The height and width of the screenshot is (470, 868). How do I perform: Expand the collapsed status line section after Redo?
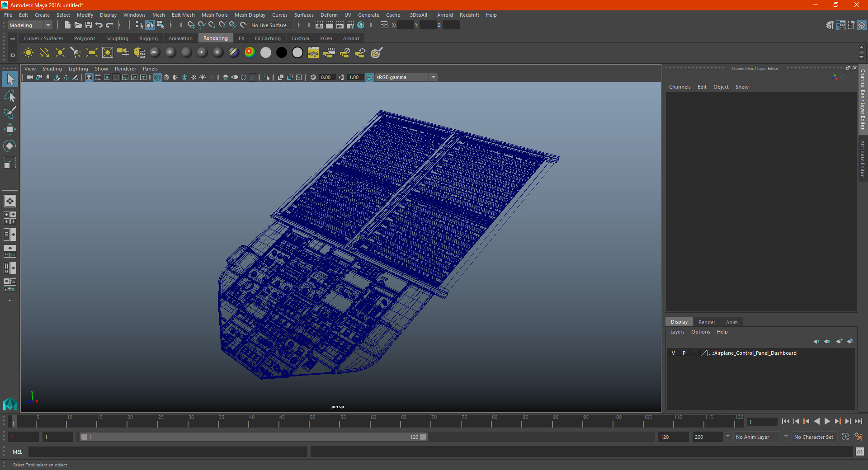[119, 25]
